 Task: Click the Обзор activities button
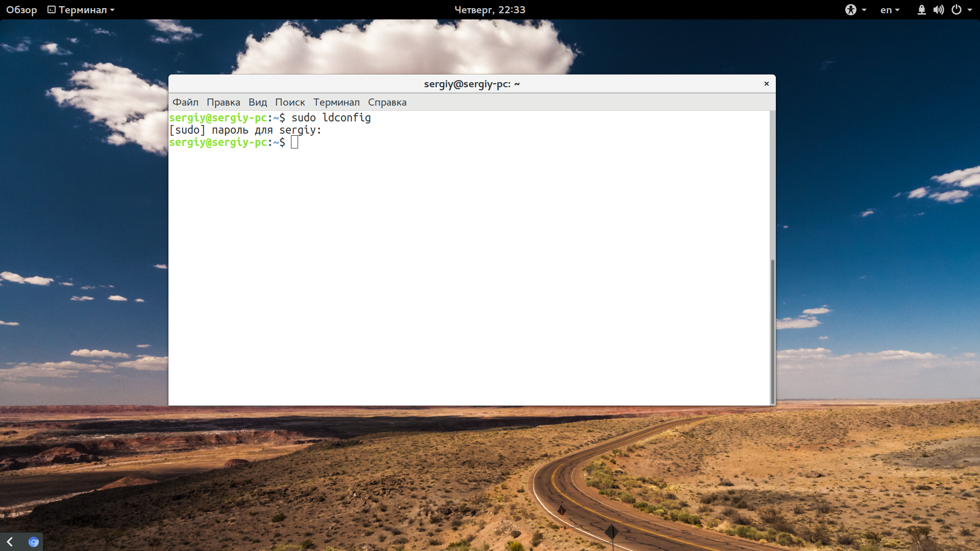(x=21, y=10)
